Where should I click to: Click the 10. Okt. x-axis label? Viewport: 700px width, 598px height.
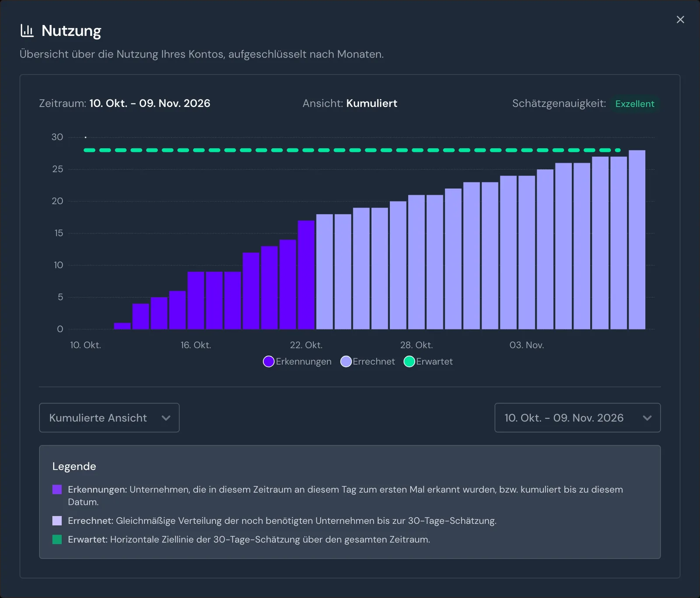coord(85,345)
